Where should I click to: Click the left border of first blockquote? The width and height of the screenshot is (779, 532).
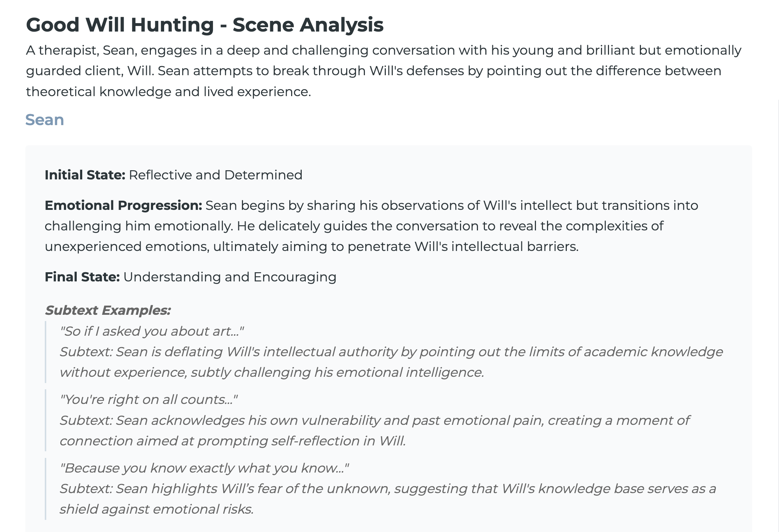click(46, 352)
